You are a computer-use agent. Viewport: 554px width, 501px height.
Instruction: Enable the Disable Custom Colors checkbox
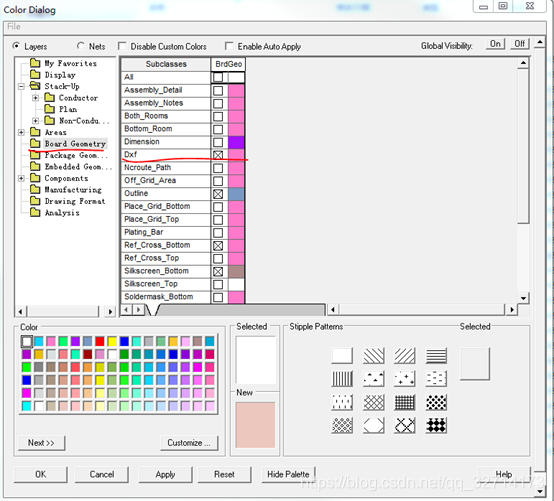[122, 46]
